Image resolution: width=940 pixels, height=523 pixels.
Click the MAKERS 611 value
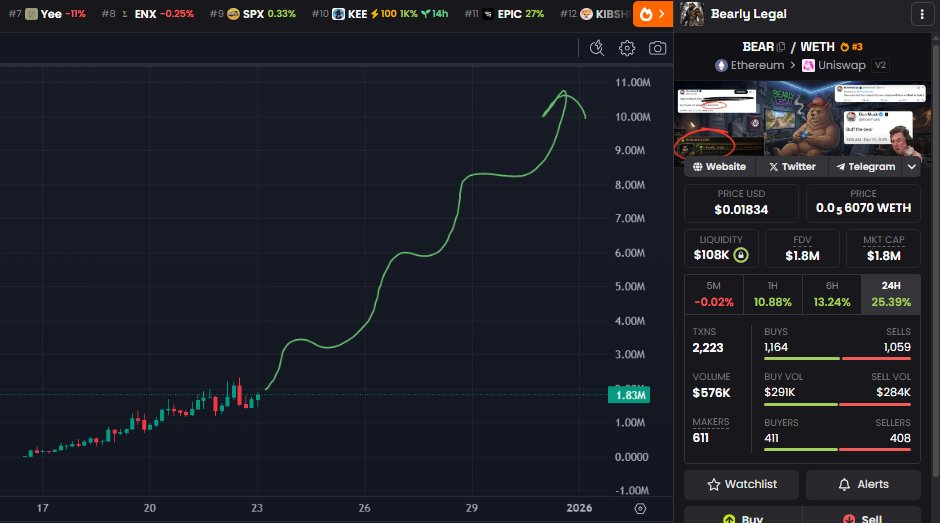click(x=700, y=438)
